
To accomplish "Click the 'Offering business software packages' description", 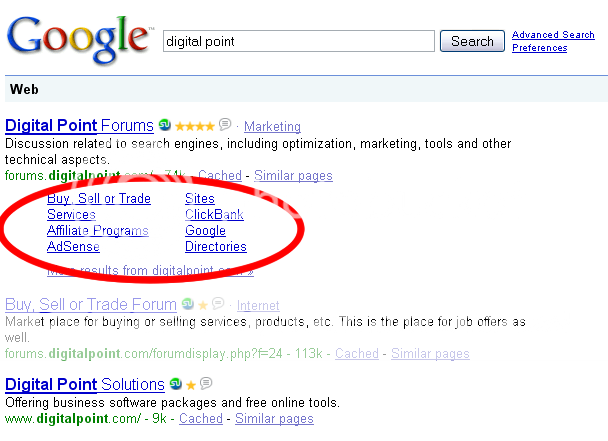I will coord(173,403).
